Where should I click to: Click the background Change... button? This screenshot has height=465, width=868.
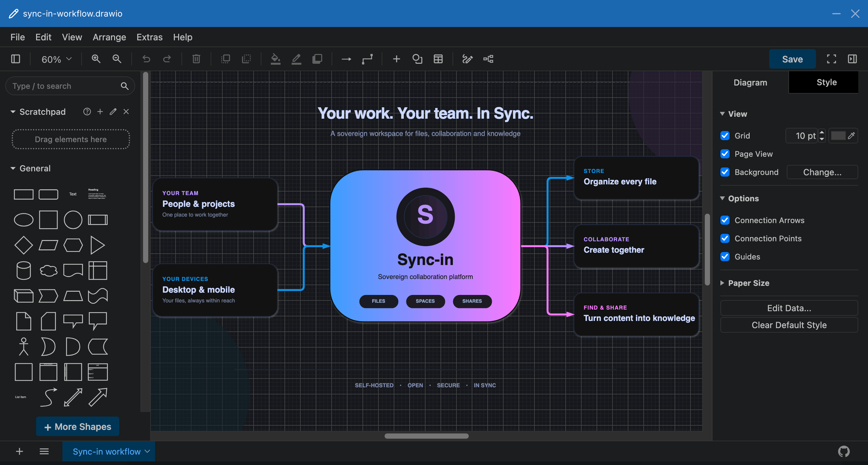tap(822, 172)
